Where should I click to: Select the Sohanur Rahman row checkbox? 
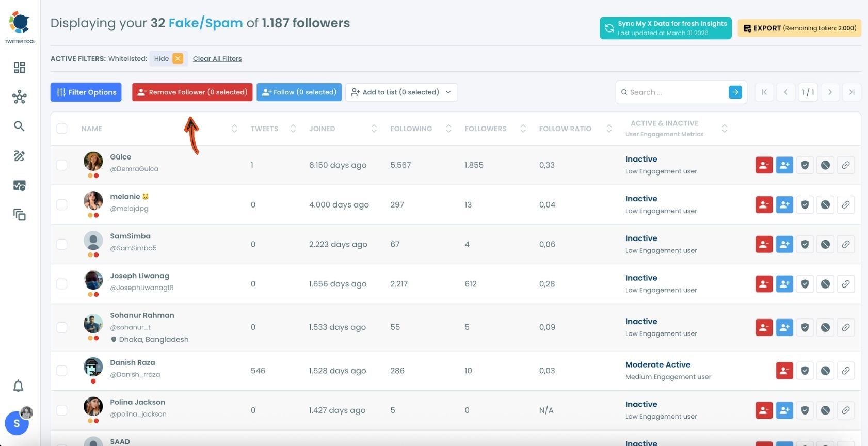point(62,327)
